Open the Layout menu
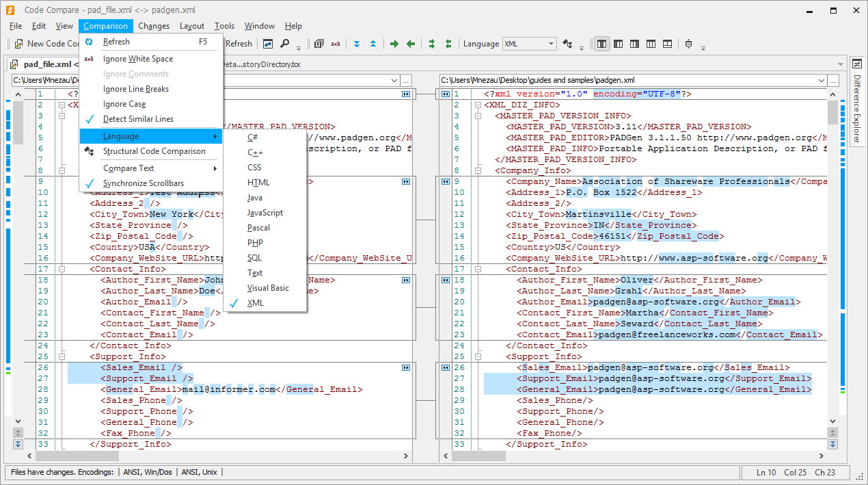The width and height of the screenshot is (868, 485). [x=192, y=26]
